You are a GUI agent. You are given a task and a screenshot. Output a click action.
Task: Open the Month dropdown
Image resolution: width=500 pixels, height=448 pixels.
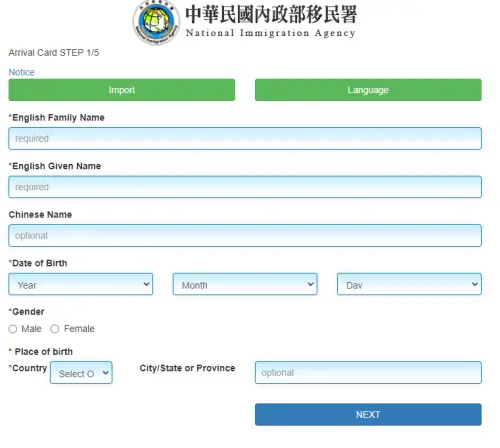tap(245, 284)
